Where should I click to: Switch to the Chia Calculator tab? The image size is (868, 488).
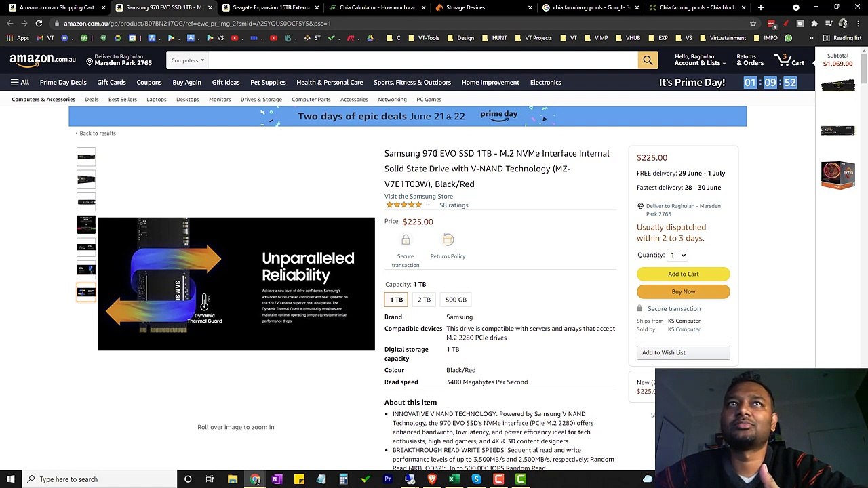(x=377, y=7)
